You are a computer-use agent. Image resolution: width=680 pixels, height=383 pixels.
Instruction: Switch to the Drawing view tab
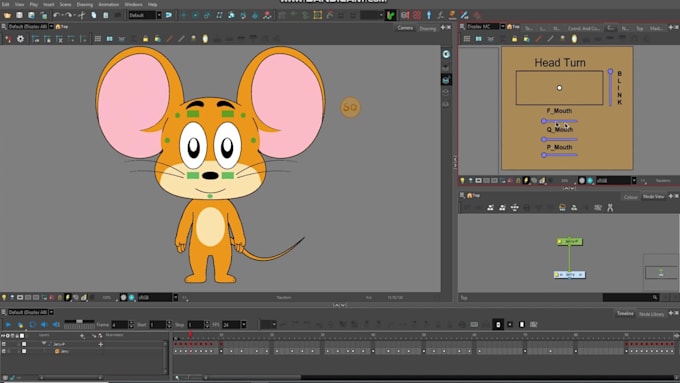click(x=428, y=28)
